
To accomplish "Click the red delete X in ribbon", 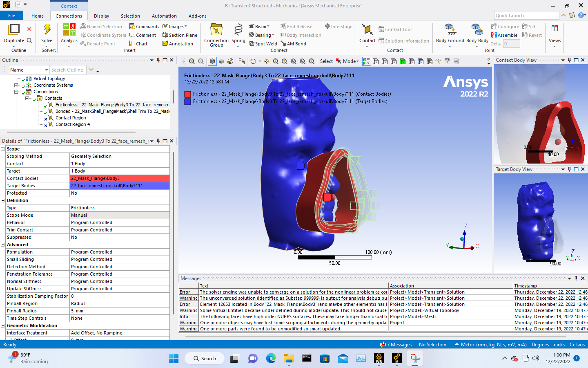I will click(x=29, y=29).
